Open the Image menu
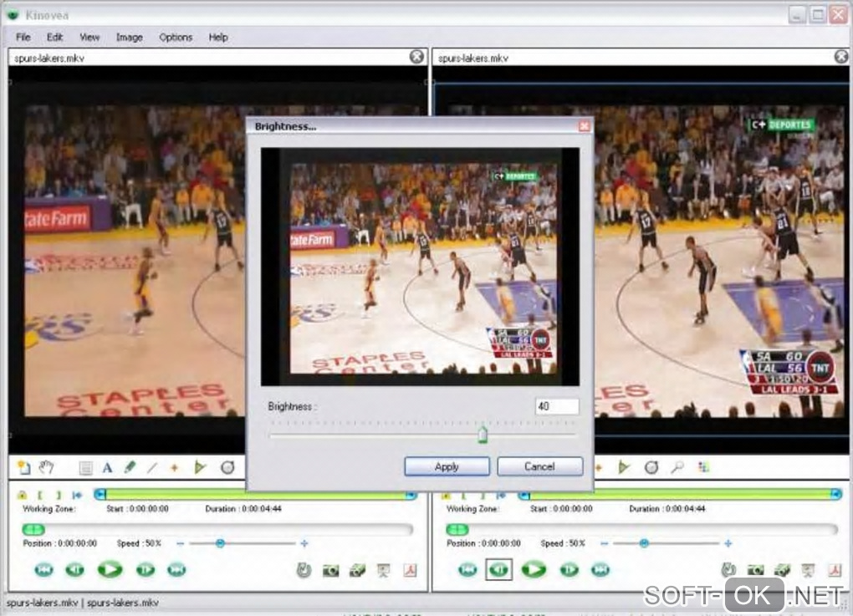This screenshot has height=616, width=853. click(129, 37)
